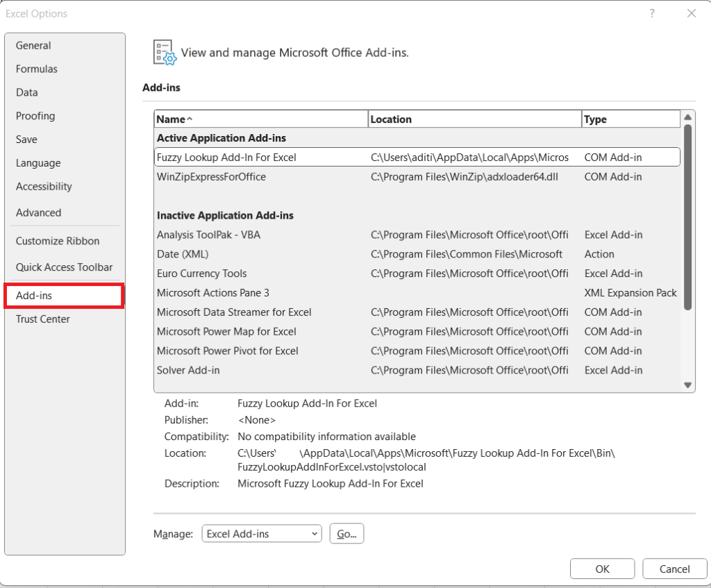Go to Quick Access Toolbar settings
The image size is (711, 588).
[63, 267]
